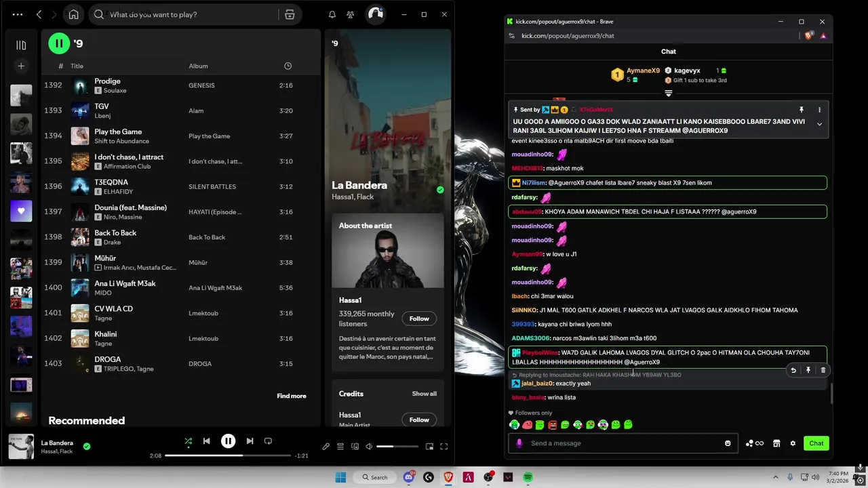
Task: Open Spotify from the Windows taskbar
Action: pos(528,477)
